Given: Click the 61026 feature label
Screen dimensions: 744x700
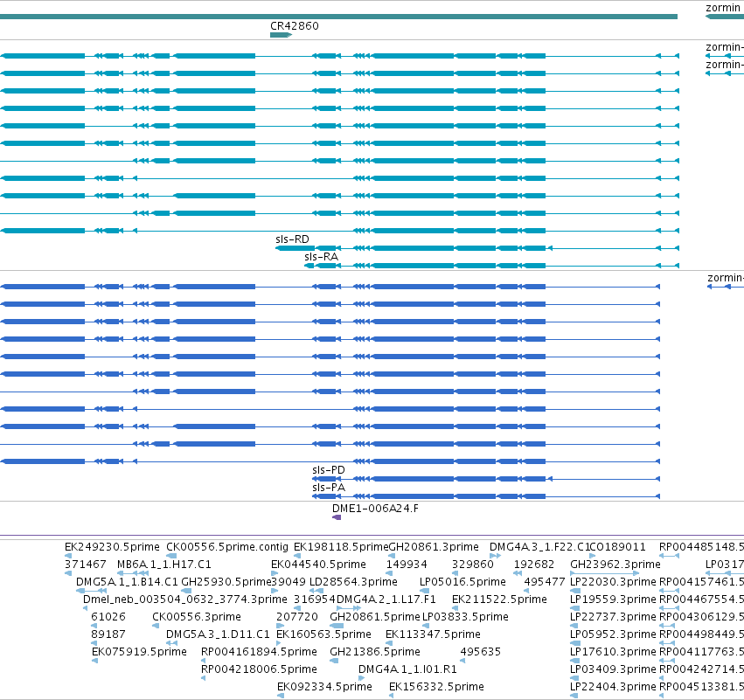Looking at the screenshot, I should (x=108, y=617).
